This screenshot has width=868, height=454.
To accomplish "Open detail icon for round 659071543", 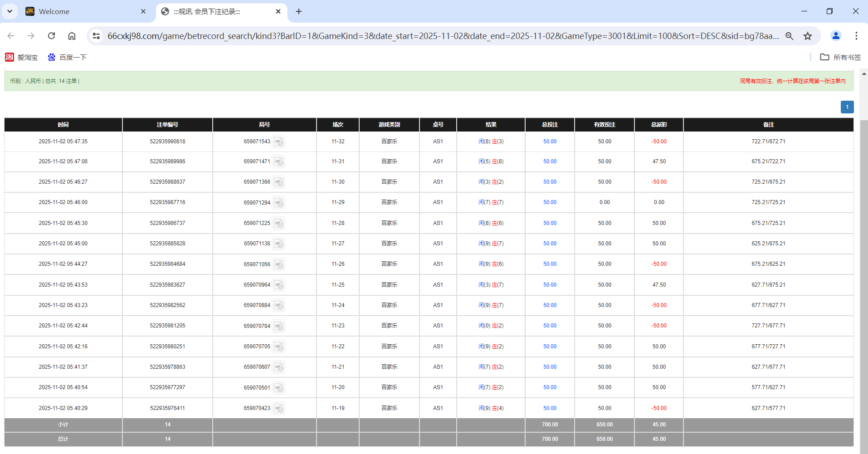I will point(279,142).
